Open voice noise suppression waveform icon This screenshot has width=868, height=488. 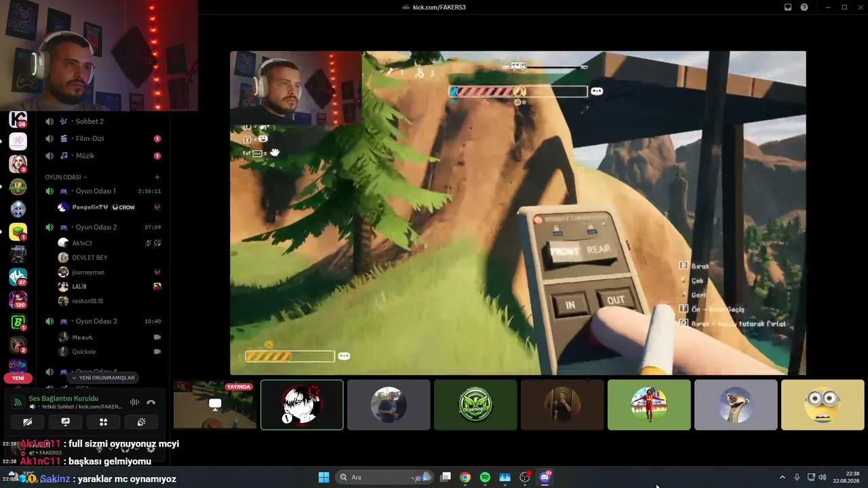coord(134,403)
